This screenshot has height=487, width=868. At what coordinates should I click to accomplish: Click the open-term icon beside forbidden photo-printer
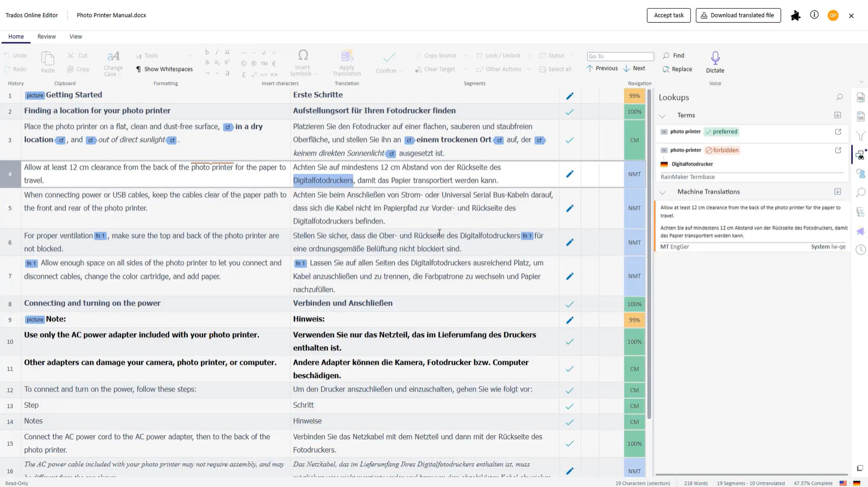[x=838, y=150]
